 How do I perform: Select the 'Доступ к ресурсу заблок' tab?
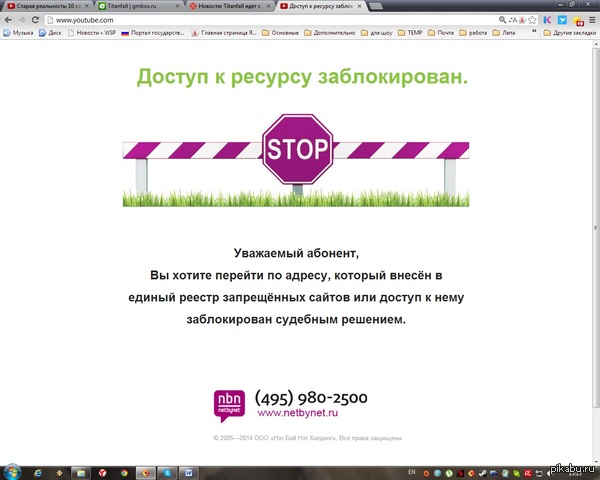tap(321, 6)
